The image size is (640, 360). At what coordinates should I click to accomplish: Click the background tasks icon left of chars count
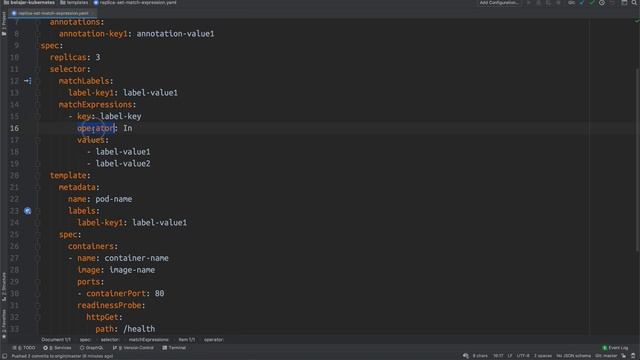click(x=466, y=356)
